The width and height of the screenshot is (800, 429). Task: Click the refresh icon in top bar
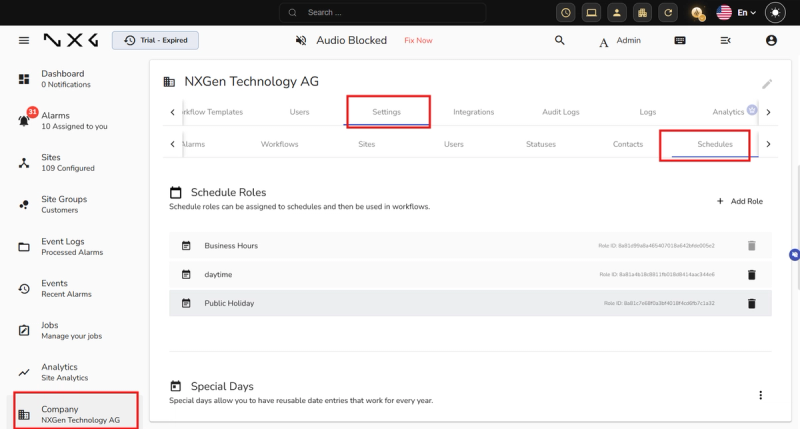point(668,13)
